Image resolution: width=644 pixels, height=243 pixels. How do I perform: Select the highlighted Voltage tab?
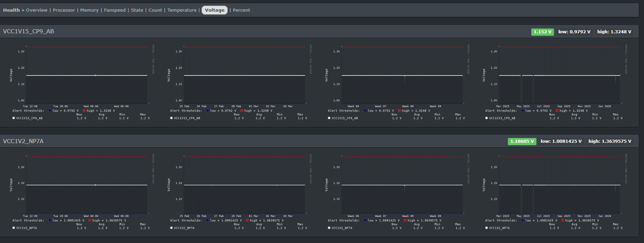[215, 10]
